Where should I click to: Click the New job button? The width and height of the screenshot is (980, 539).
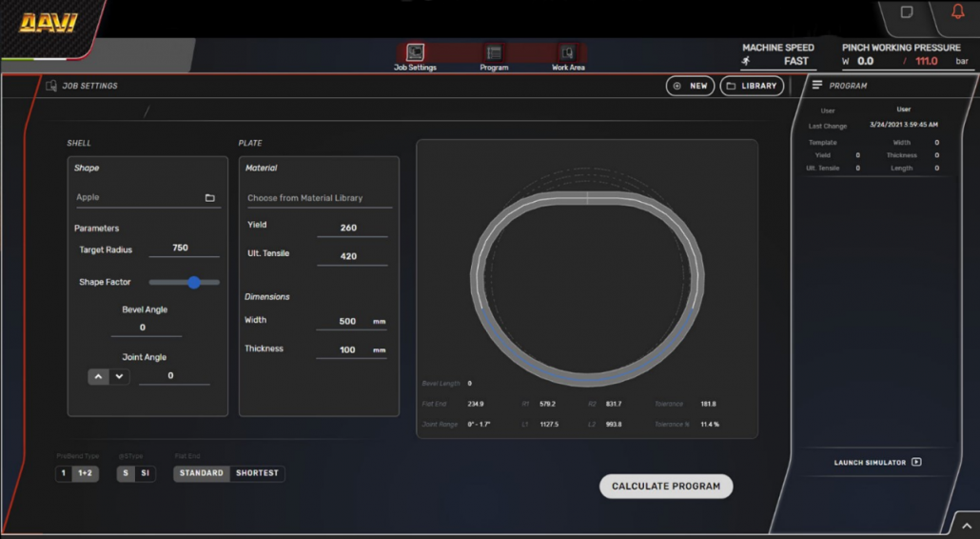point(690,86)
